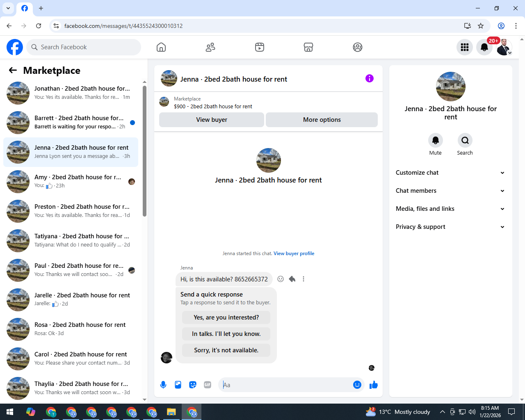Expand the Chat members section
Screen dimensions: 525x420
click(x=450, y=191)
